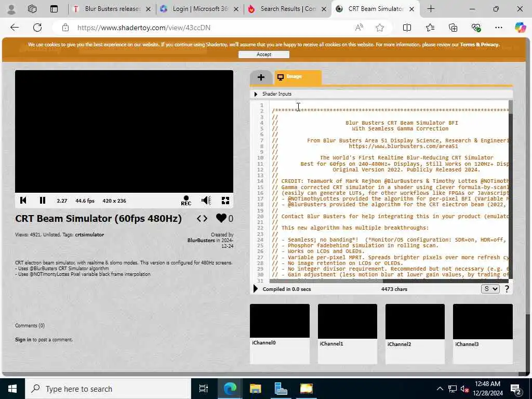The height and width of the screenshot is (399, 532).
Task: Click the address bar URL
Action: point(144,28)
